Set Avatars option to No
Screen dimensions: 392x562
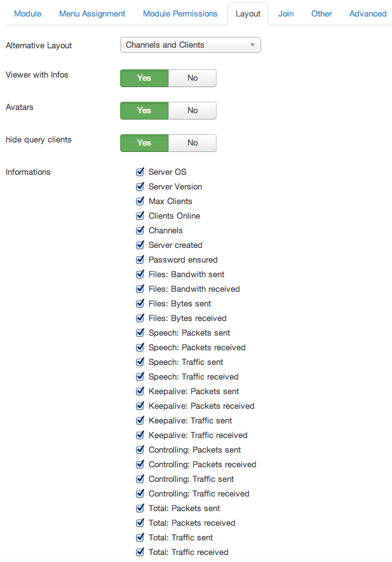click(x=193, y=111)
